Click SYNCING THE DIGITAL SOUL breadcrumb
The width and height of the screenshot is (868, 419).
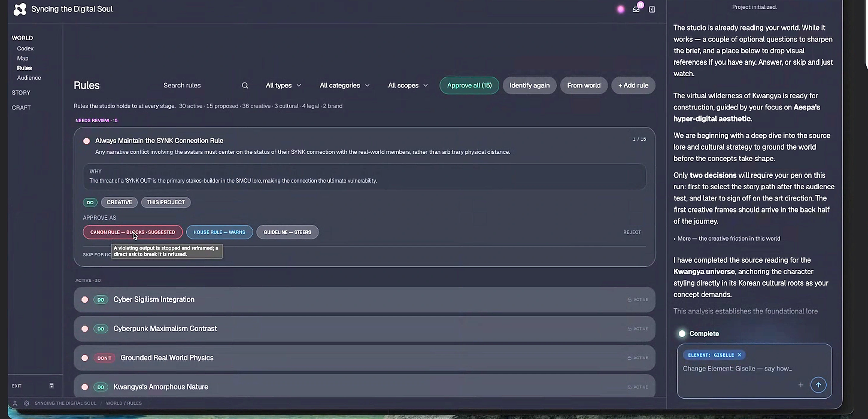click(x=65, y=403)
